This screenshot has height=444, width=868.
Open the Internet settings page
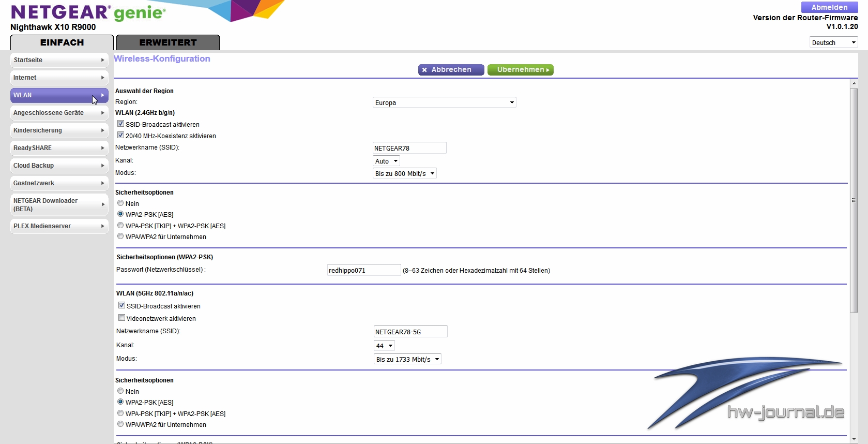pos(59,78)
